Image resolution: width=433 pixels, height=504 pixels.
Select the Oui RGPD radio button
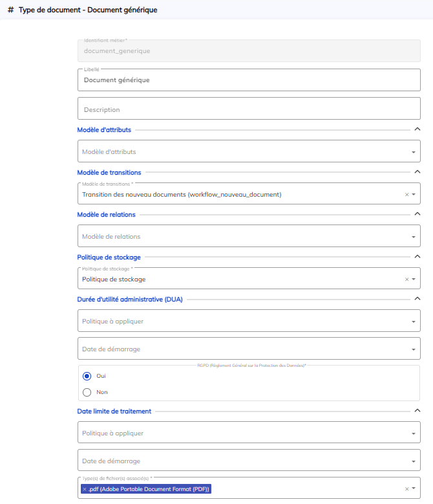[x=87, y=376]
